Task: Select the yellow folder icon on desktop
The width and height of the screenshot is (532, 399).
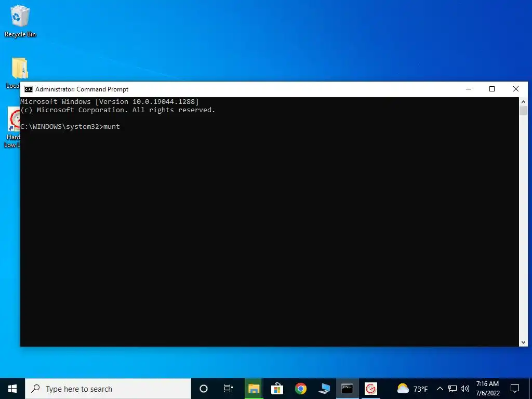Action: tap(20, 69)
